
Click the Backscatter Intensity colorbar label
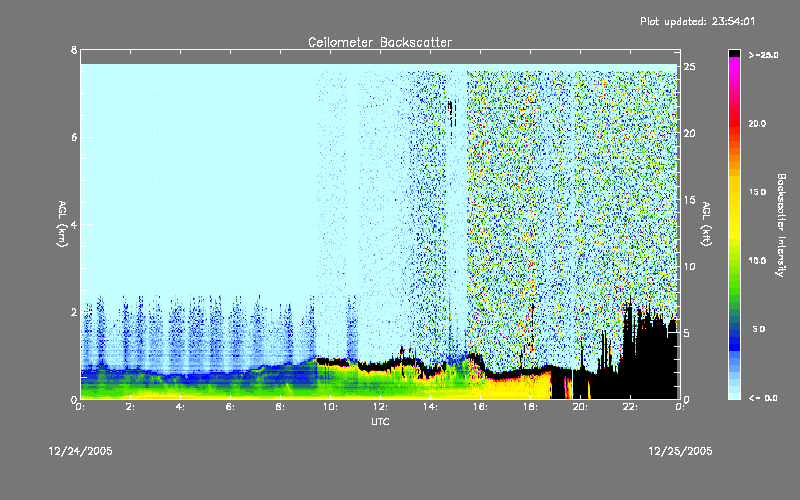pyautogui.click(x=780, y=225)
